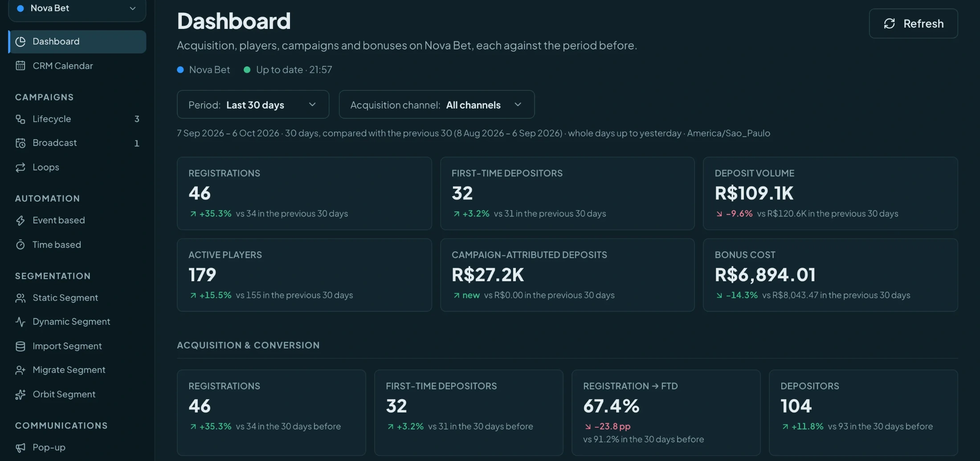Click the Migrate Segment user-plus icon
Image resolution: width=980 pixels, height=461 pixels.
(x=20, y=370)
